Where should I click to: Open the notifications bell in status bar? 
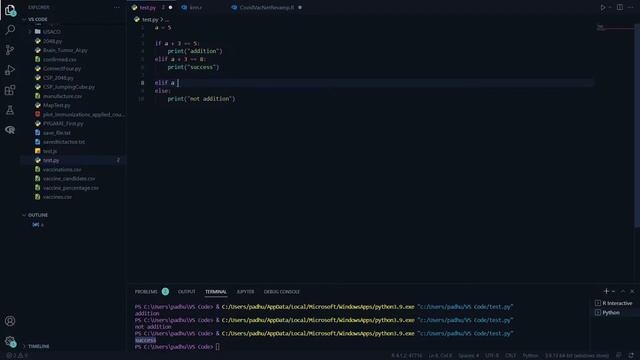[x=631, y=356]
